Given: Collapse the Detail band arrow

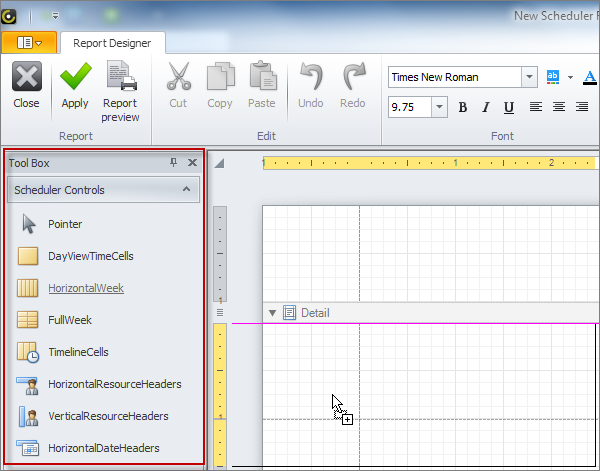Looking at the screenshot, I should click(273, 313).
